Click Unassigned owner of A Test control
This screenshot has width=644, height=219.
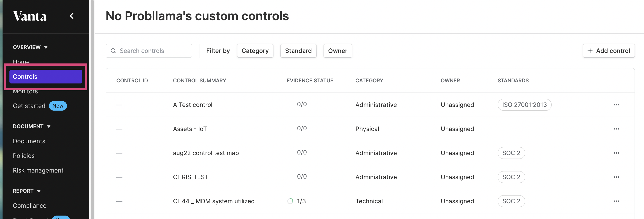click(x=457, y=105)
